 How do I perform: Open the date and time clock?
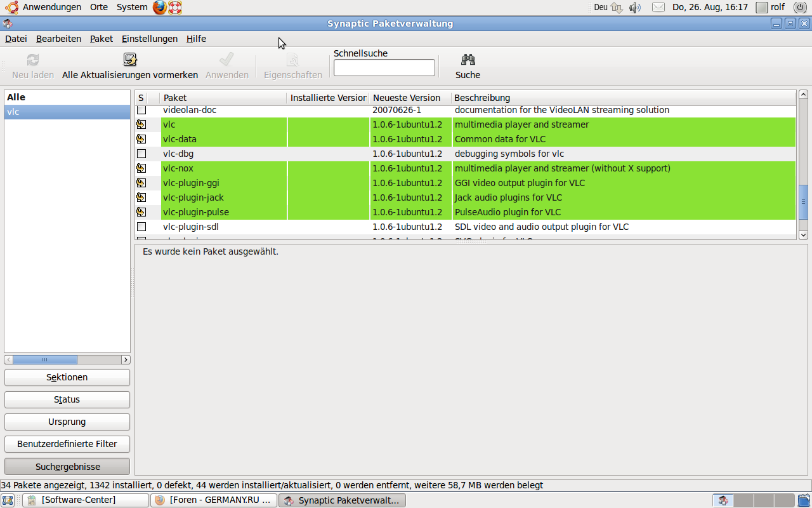[x=710, y=8]
